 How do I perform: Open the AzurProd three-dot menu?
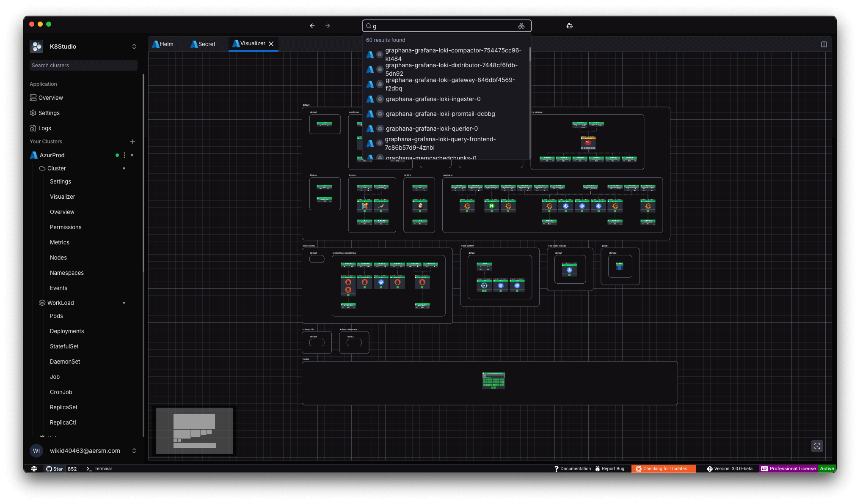click(x=124, y=155)
